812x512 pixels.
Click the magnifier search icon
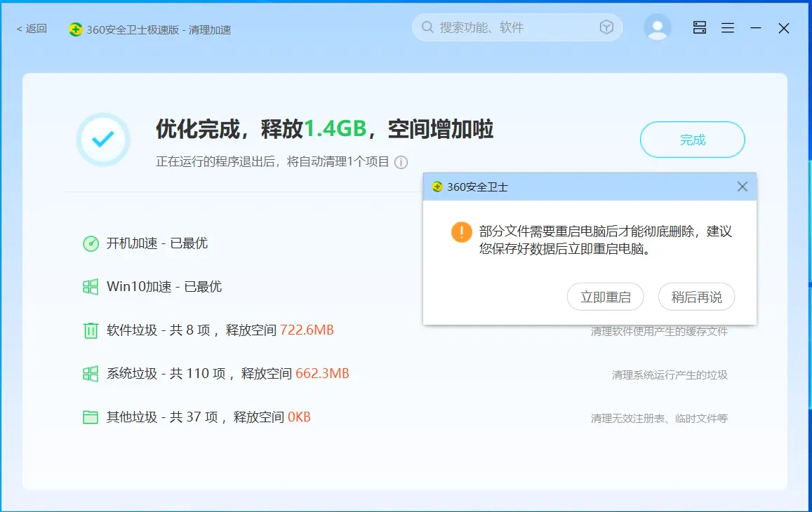coord(427,27)
